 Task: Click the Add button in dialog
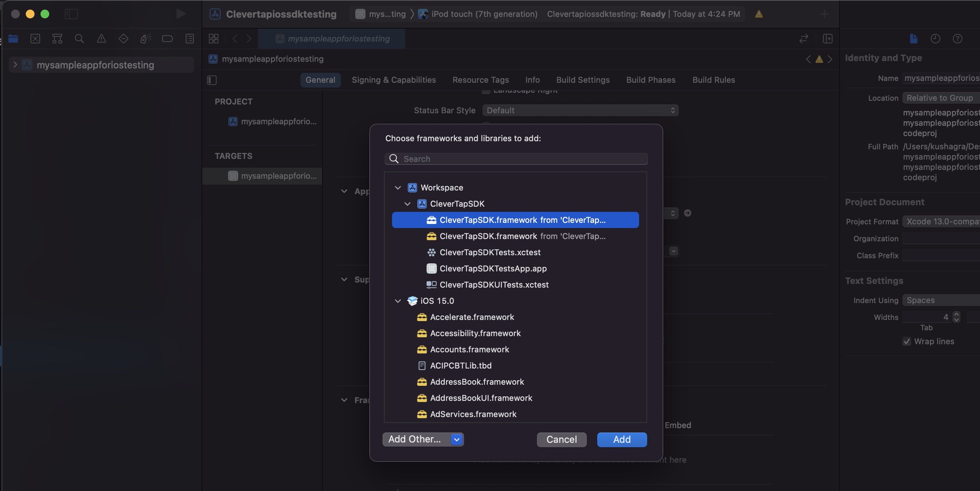(x=621, y=440)
